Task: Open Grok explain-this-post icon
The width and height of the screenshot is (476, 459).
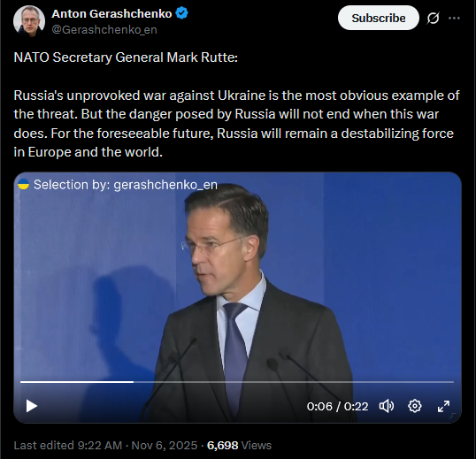Action: click(433, 19)
